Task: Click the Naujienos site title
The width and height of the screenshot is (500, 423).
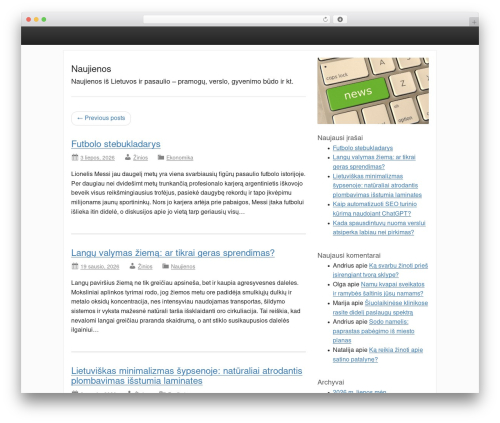Action: click(91, 69)
